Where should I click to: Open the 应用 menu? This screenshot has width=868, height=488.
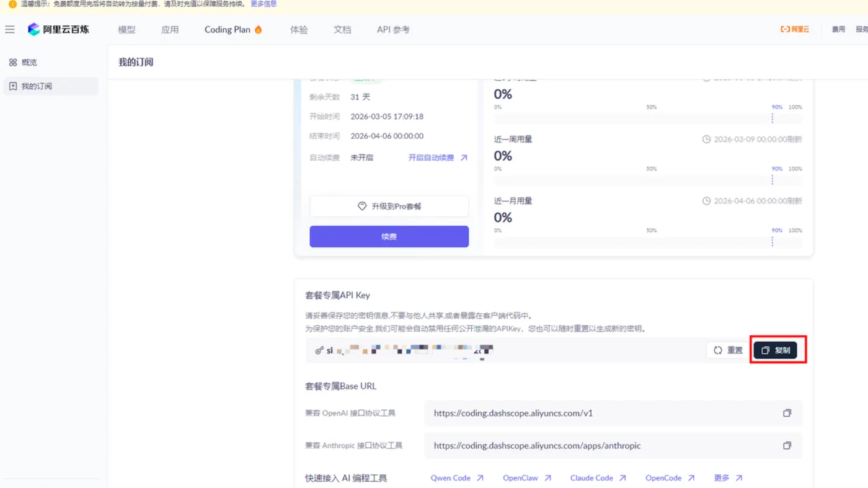coord(170,30)
